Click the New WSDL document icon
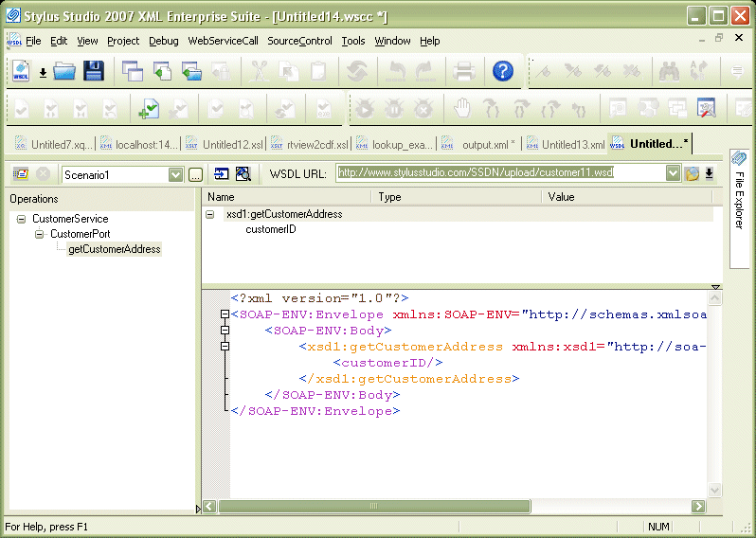 click(21, 71)
